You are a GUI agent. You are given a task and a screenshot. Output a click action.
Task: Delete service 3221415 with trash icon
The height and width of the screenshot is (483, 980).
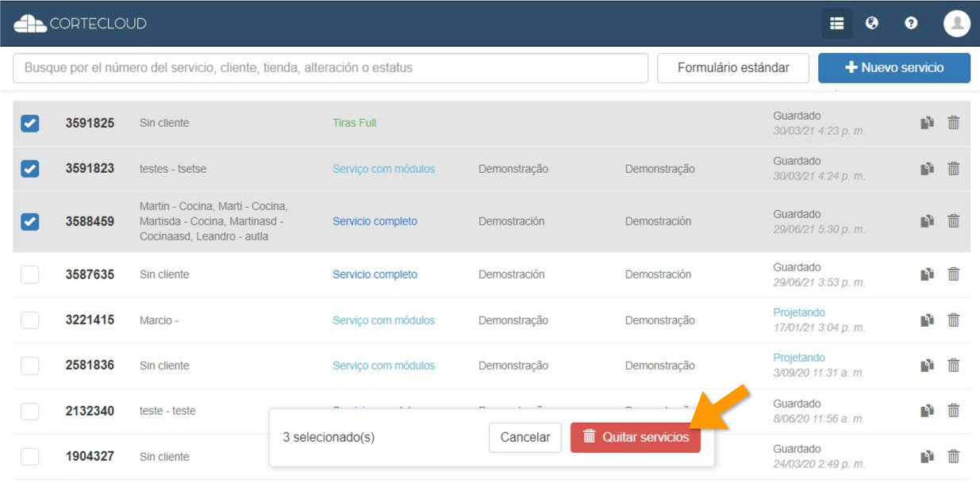coord(954,320)
